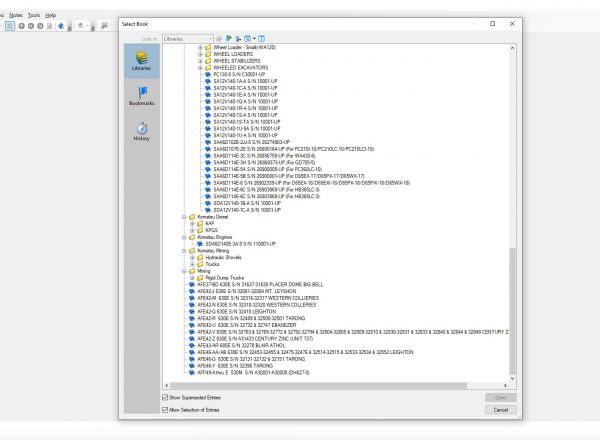
Task: Click folder icon of WHEEL LOADERS
Action: click(x=208, y=54)
